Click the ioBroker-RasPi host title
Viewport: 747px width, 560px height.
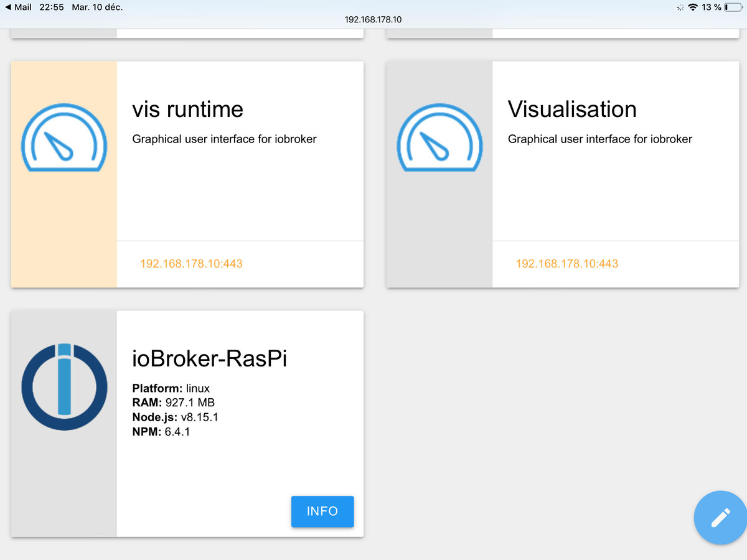point(209,358)
